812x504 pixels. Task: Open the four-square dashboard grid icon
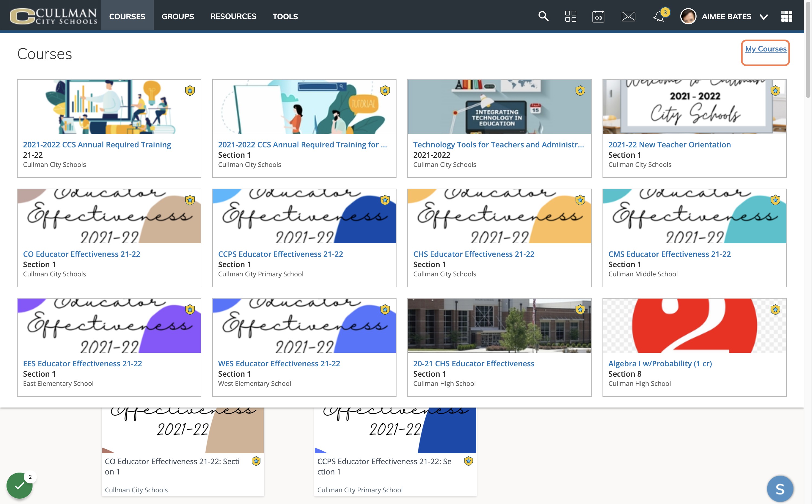571,16
